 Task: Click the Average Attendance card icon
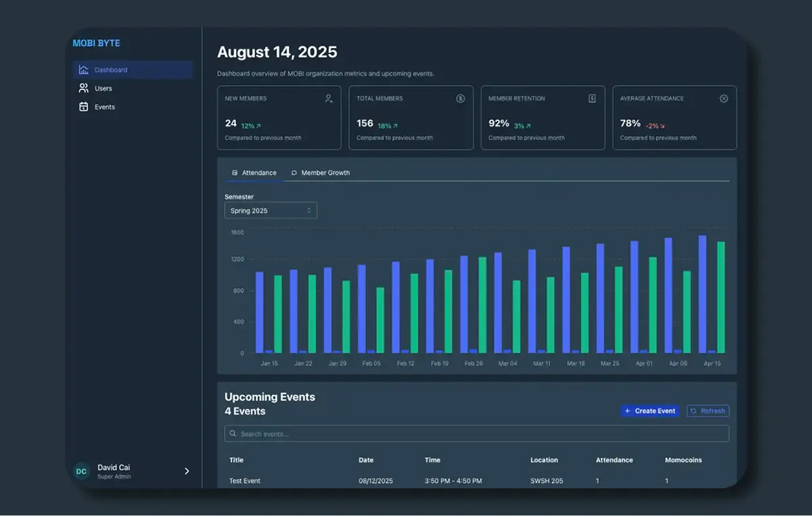click(723, 99)
